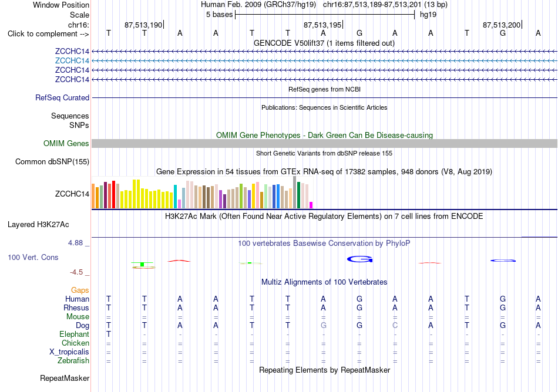558x392 pixels.
Task: Click the 87,513,195 position marker
Action: click(322, 25)
